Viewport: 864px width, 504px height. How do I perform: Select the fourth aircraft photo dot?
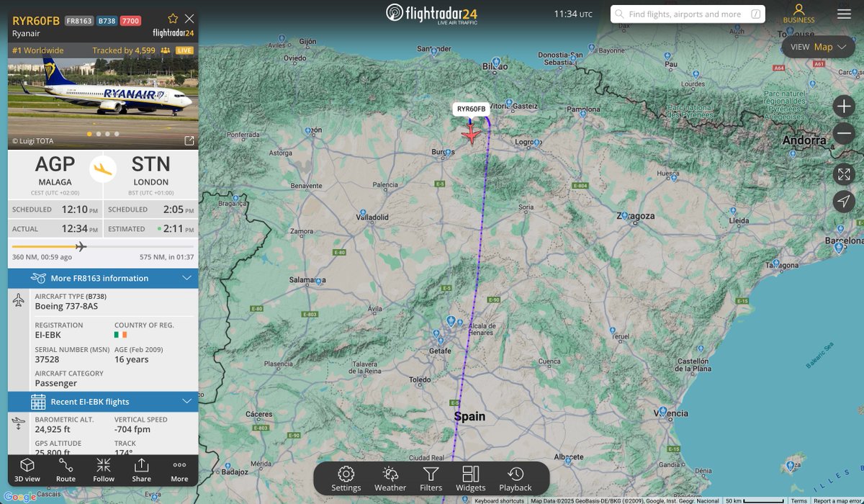(117, 134)
